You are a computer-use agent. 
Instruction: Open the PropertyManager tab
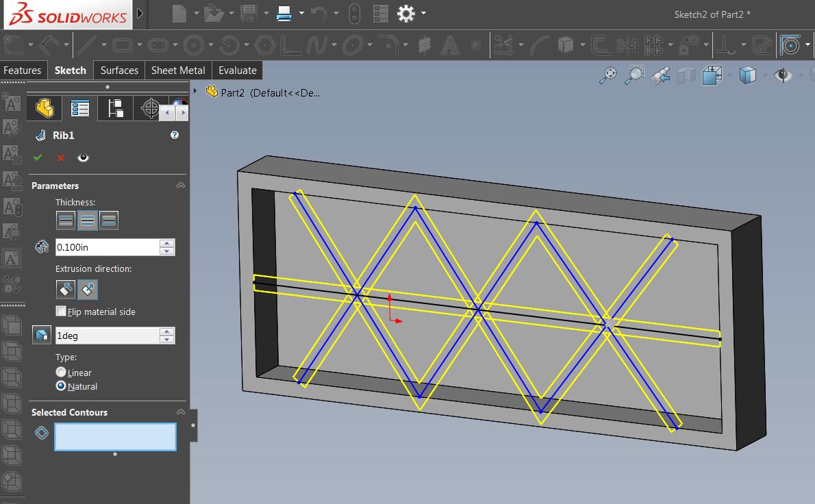(x=80, y=109)
